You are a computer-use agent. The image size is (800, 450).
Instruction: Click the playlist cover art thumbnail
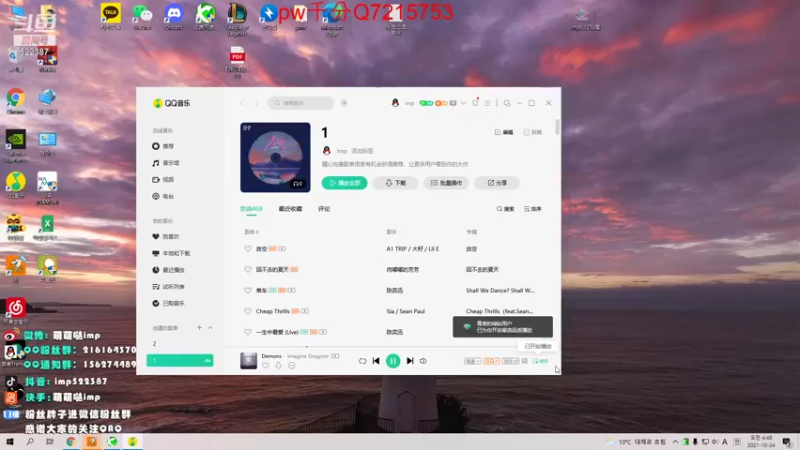point(275,157)
